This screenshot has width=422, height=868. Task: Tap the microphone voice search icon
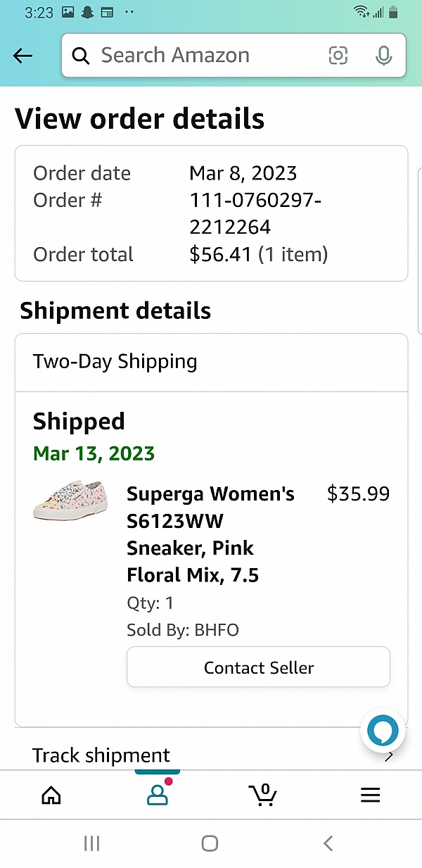click(383, 56)
